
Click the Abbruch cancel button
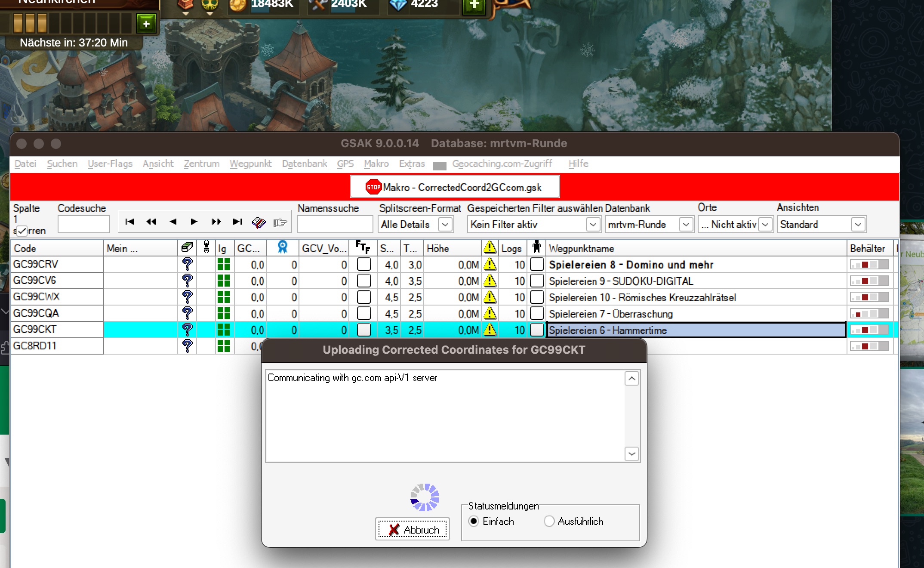(413, 529)
